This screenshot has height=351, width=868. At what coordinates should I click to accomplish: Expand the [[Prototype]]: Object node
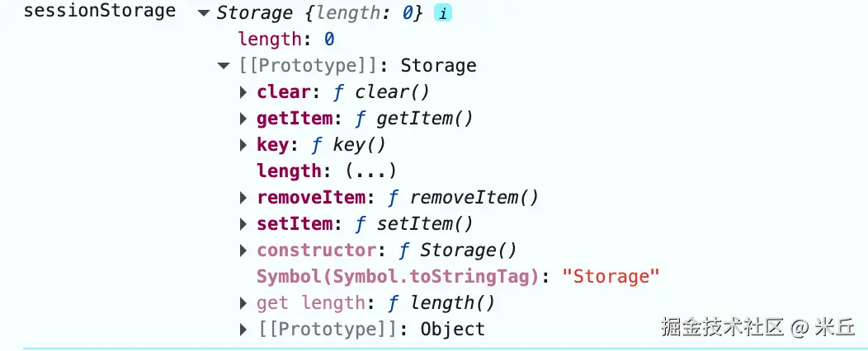[243, 330]
